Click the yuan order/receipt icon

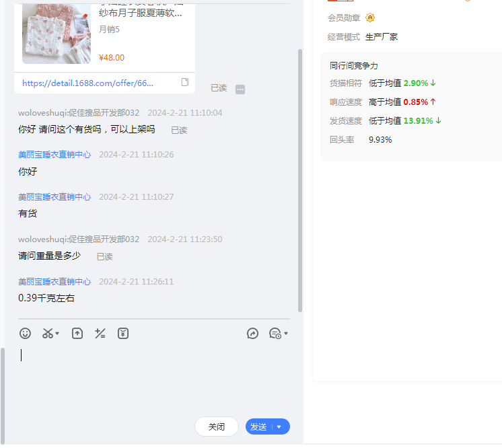click(123, 333)
